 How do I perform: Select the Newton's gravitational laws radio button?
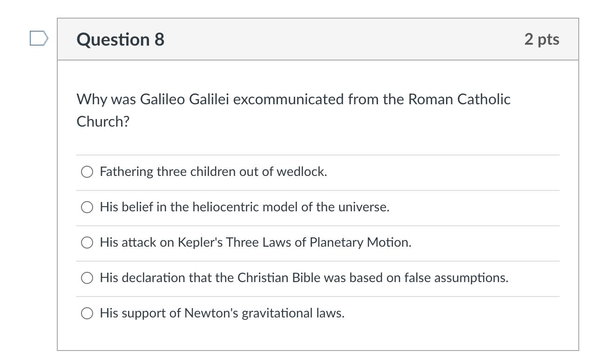[87, 314]
